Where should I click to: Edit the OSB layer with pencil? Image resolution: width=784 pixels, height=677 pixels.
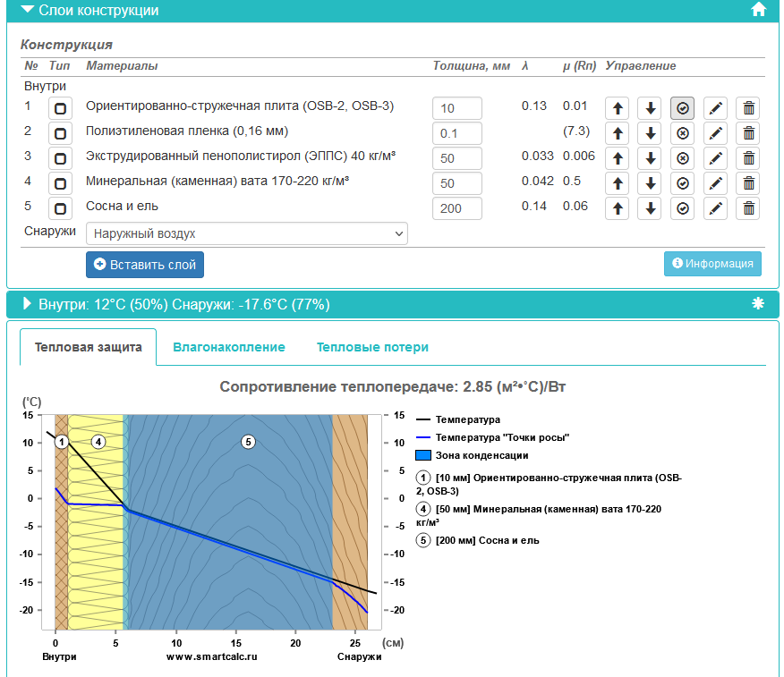715,108
